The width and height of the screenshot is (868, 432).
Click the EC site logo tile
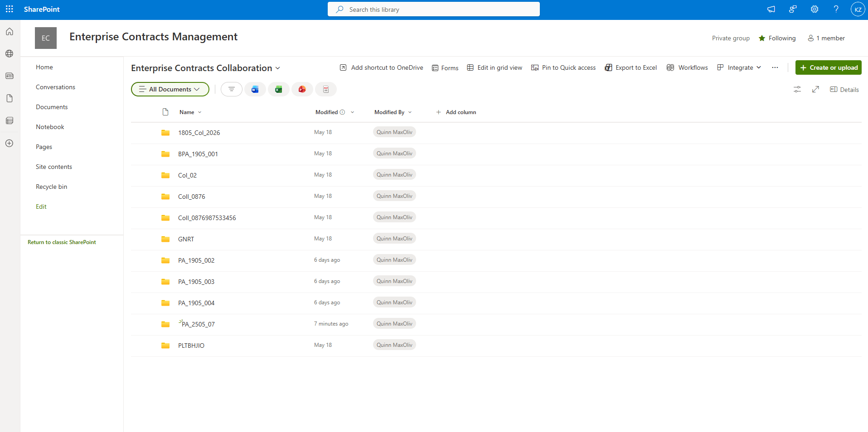click(x=46, y=38)
